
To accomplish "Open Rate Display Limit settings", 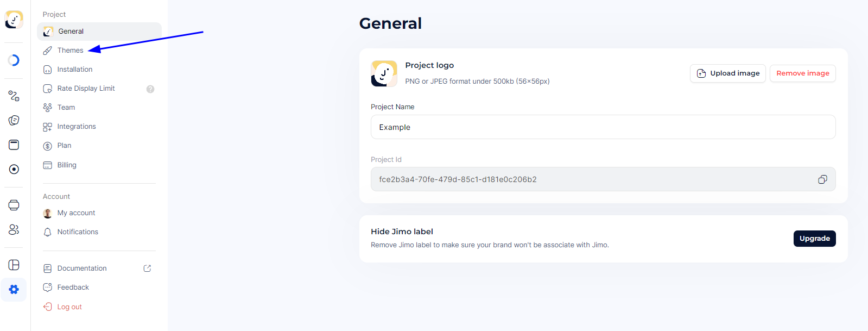I will point(86,89).
